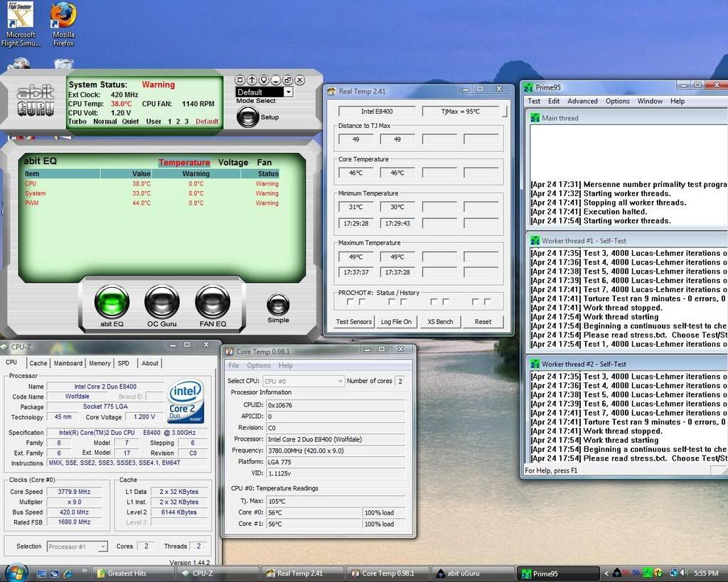Open the Microsoft Flight Simulator desktop shortcut
Image resolution: width=728 pixels, height=582 pixels.
coord(20,16)
